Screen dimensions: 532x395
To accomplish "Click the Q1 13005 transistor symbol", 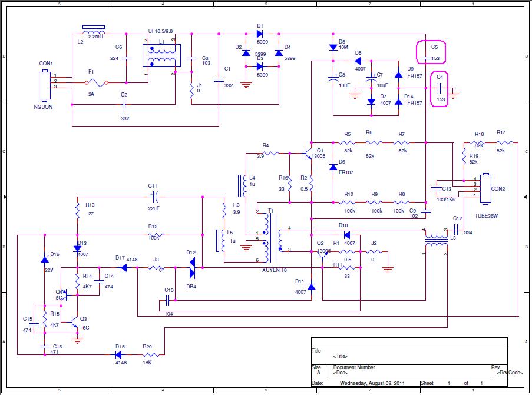I will (x=308, y=153).
